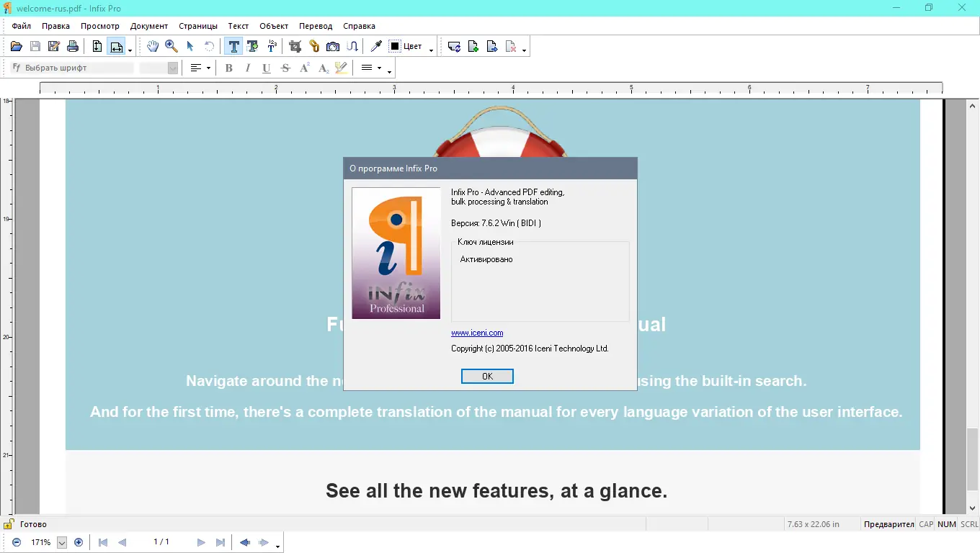Viewport: 980px width, 553px height.
Task: Click the Replace Pages icon
Action: click(454, 47)
